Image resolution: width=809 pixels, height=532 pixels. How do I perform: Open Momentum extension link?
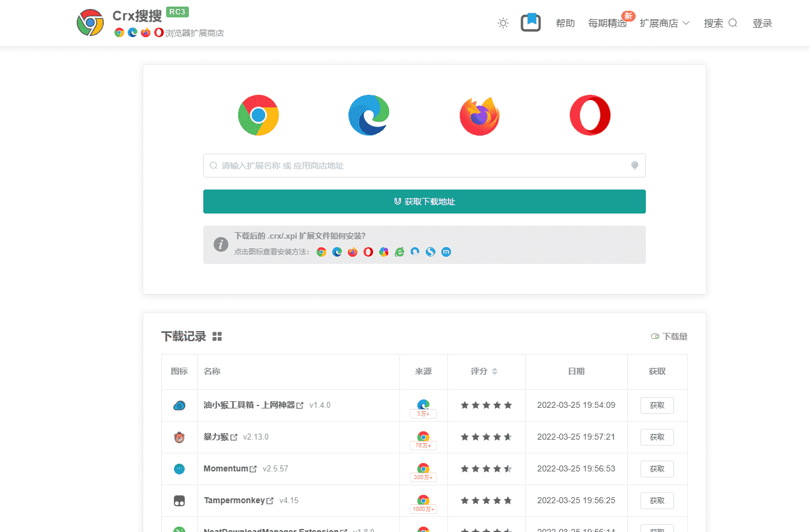point(230,469)
